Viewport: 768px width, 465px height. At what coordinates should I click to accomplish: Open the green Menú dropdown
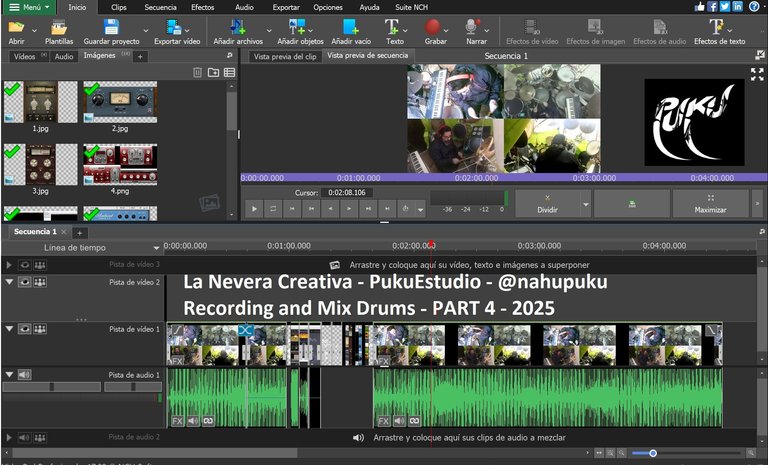(29, 7)
